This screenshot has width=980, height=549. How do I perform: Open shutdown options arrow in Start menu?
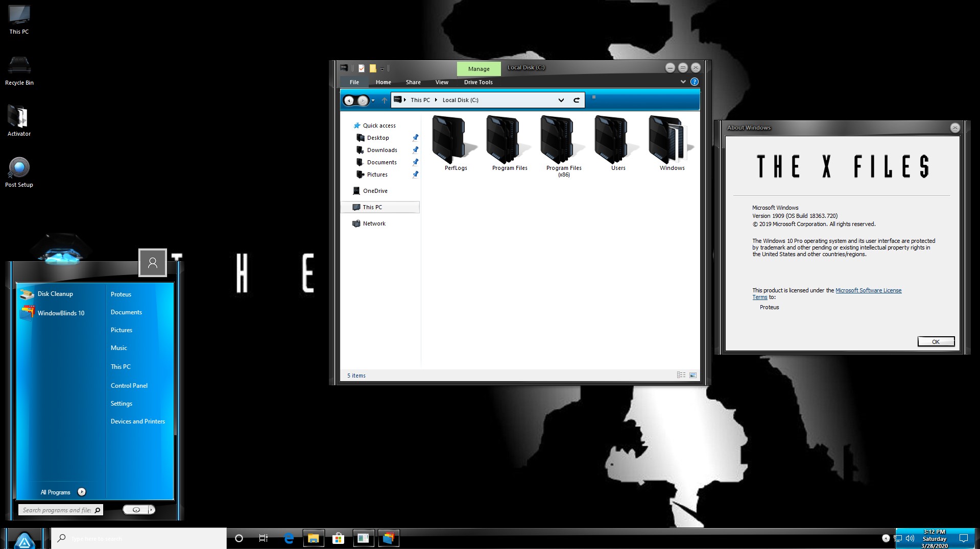tap(151, 510)
